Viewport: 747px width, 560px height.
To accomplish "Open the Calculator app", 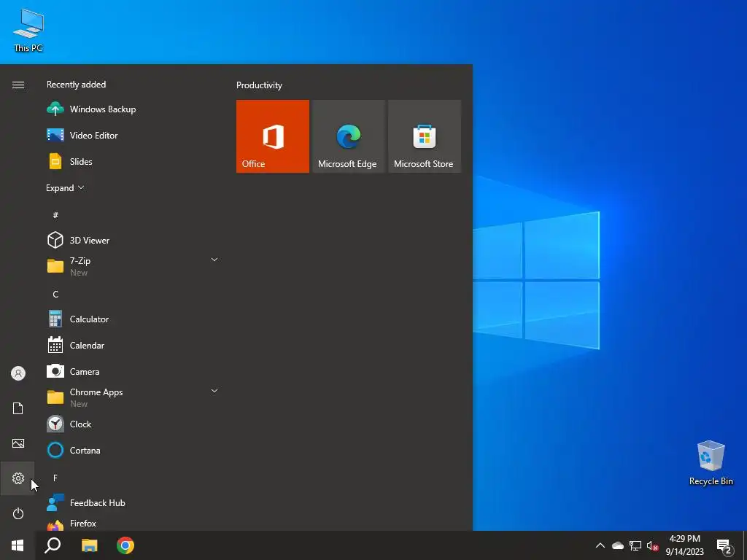I will pos(133,319).
